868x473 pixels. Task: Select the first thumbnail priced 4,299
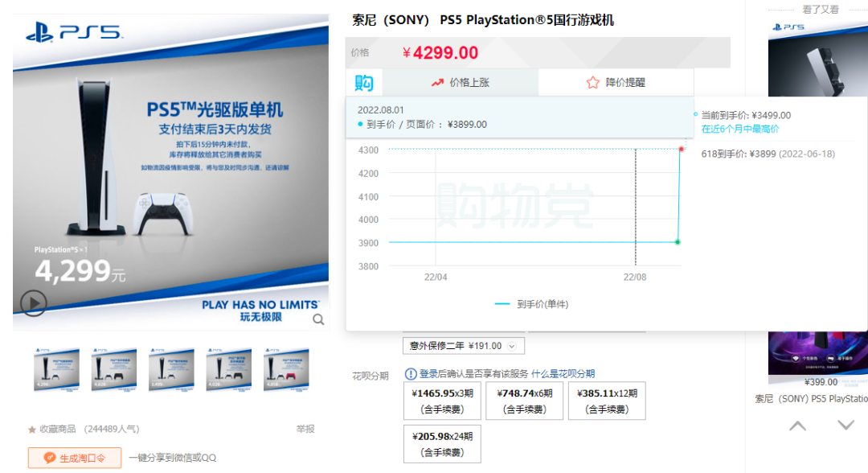click(56, 369)
